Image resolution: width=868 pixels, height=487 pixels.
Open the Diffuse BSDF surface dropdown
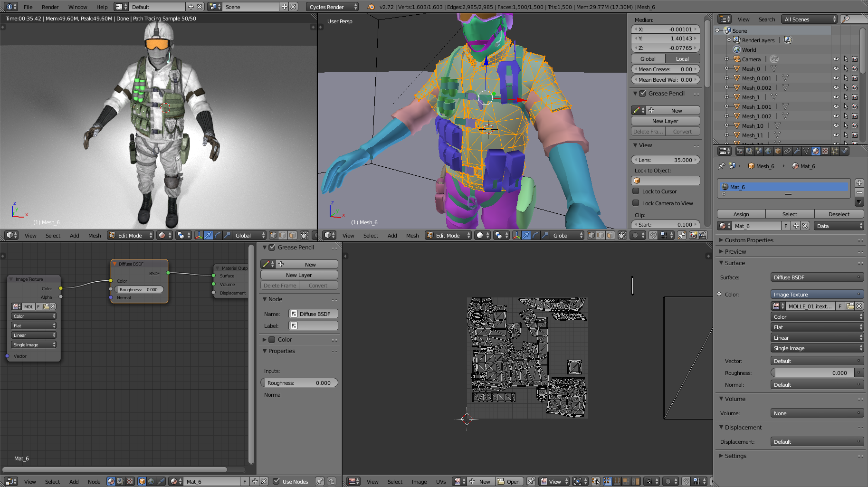(817, 277)
